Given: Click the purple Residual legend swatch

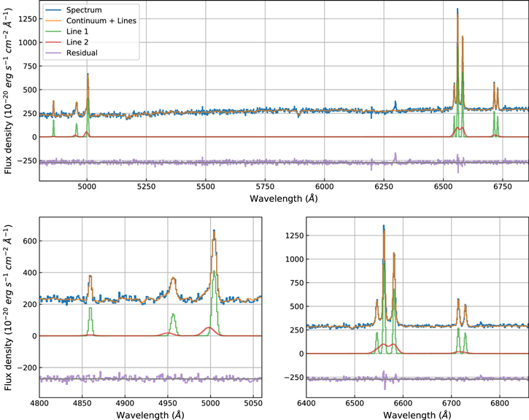Looking at the screenshot, I should [x=54, y=53].
